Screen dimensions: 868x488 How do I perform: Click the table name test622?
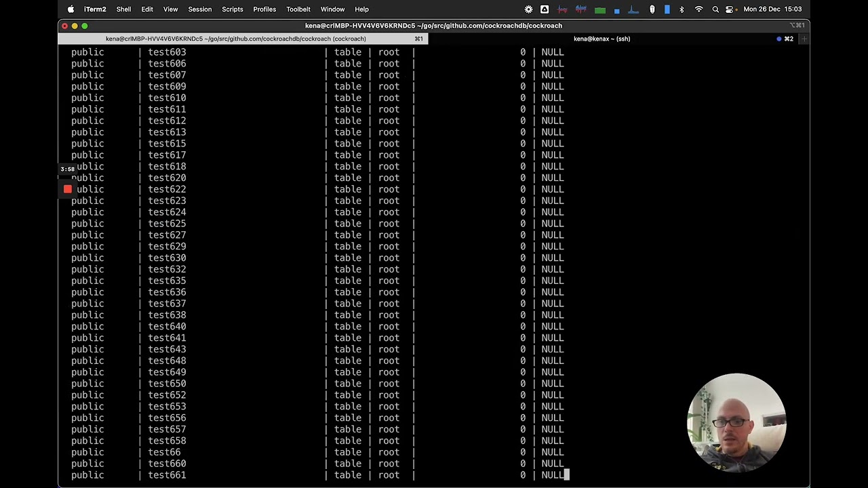167,189
